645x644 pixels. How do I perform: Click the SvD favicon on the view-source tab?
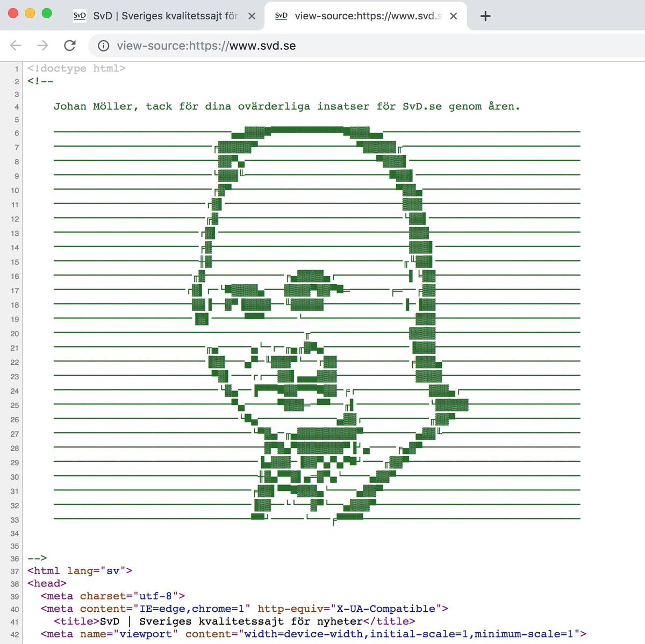point(281,16)
